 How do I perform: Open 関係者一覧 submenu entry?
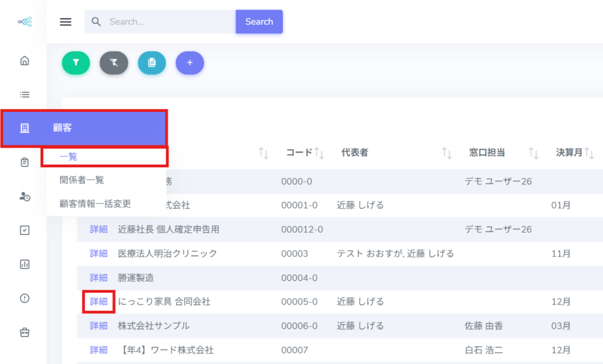(x=82, y=180)
